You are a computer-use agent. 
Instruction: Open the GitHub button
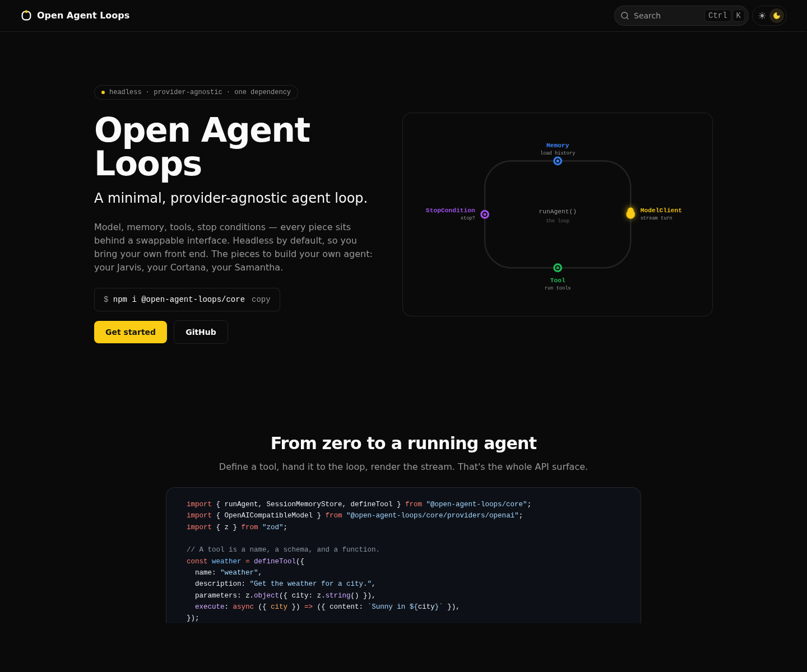201,332
